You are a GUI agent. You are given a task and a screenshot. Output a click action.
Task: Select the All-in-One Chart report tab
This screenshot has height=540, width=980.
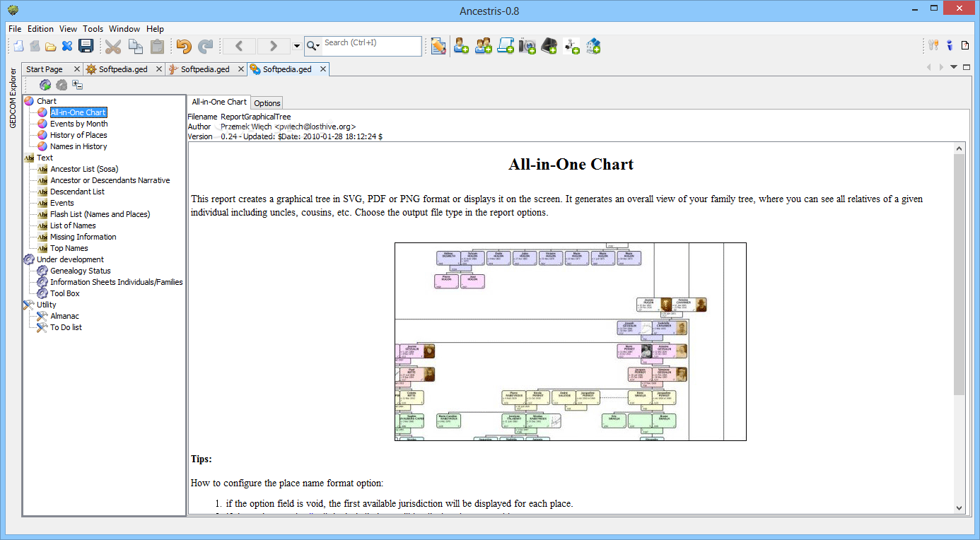(219, 102)
